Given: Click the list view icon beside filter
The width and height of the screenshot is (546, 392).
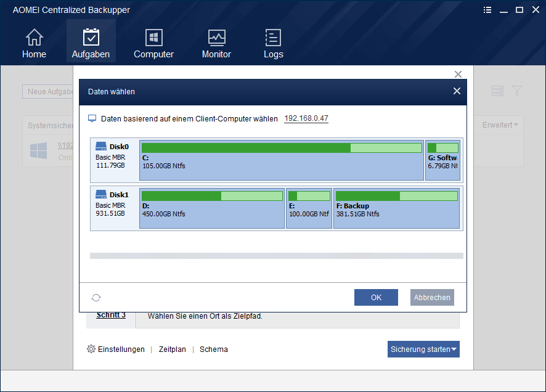Looking at the screenshot, I should (x=497, y=91).
